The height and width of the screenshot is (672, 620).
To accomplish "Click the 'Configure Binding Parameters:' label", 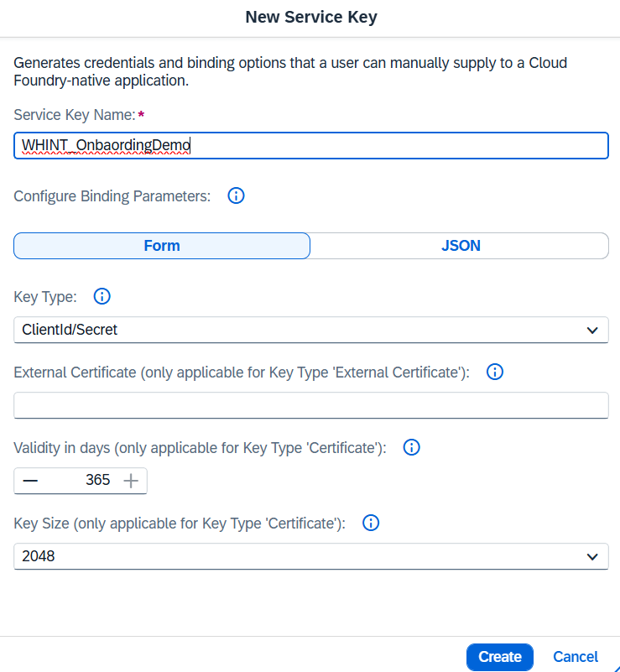I will (x=112, y=196).
